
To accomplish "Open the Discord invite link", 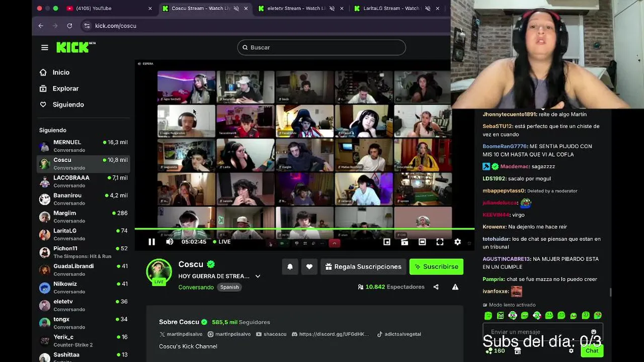I will [330, 334].
